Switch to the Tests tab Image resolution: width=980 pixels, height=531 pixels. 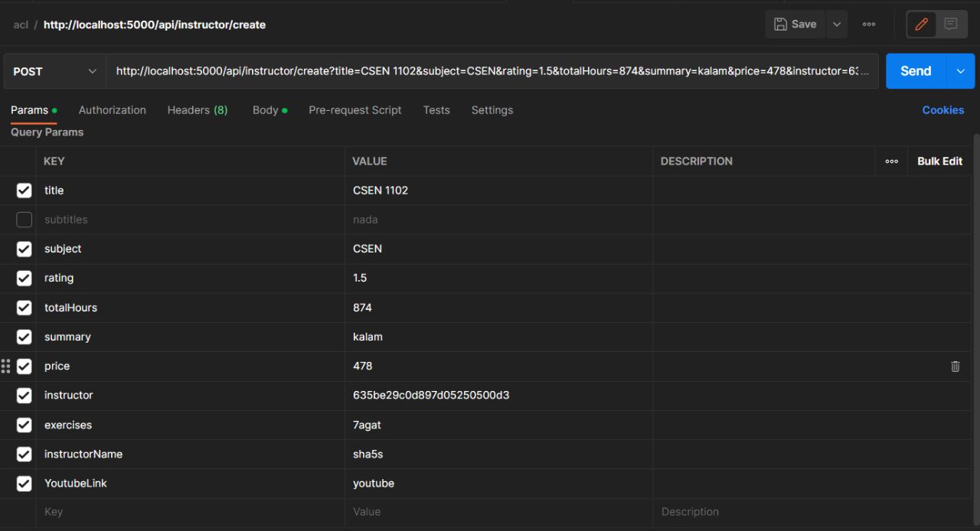[436, 110]
